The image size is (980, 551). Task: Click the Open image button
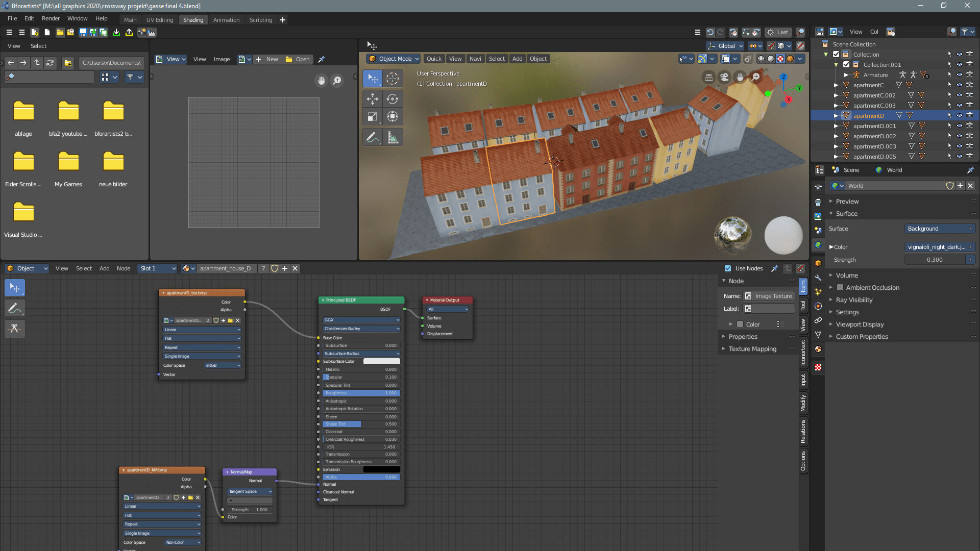(x=298, y=59)
